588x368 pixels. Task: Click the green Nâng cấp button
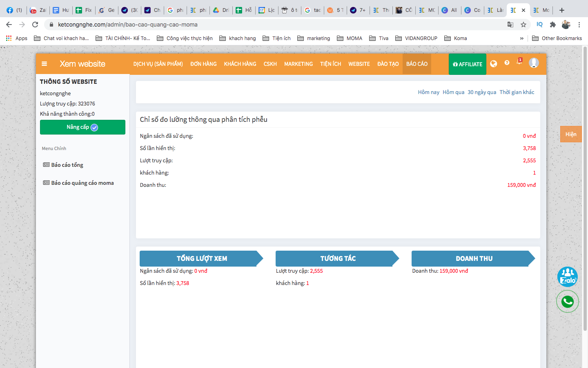[x=82, y=127]
